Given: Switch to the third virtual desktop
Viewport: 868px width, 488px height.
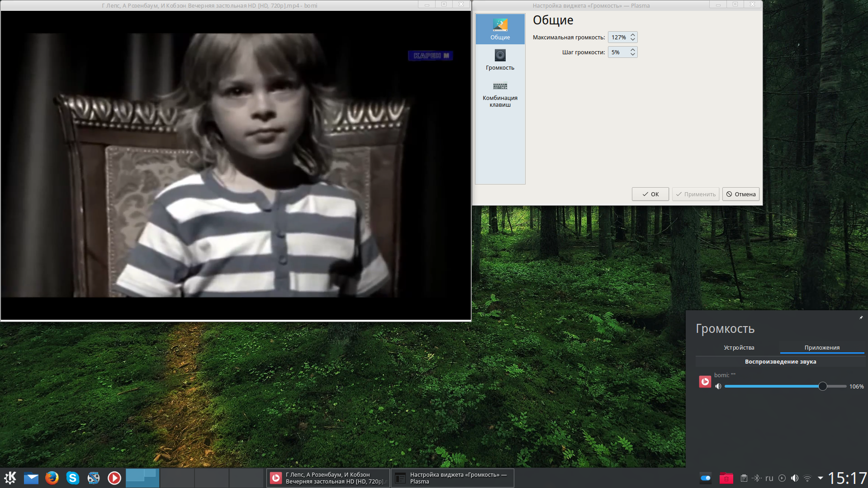Looking at the screenshot, I should click(x=212, y=478).
